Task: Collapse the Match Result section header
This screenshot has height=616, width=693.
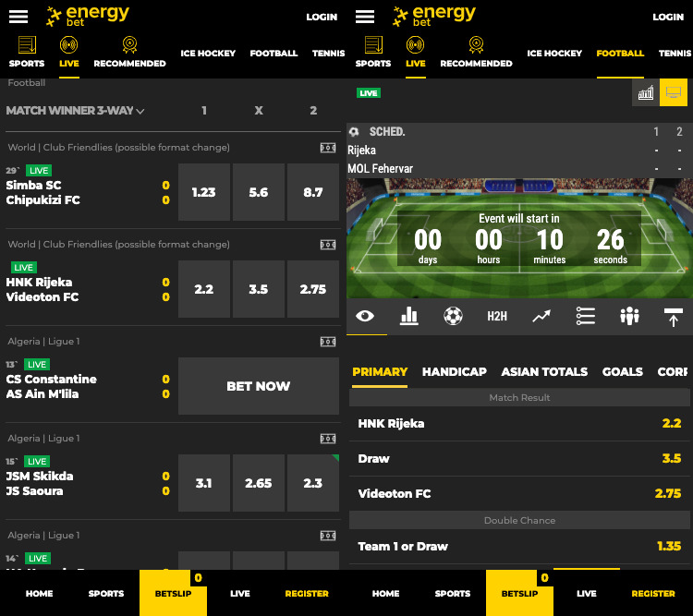Action: pyautogui.click(x=519, y=397)
